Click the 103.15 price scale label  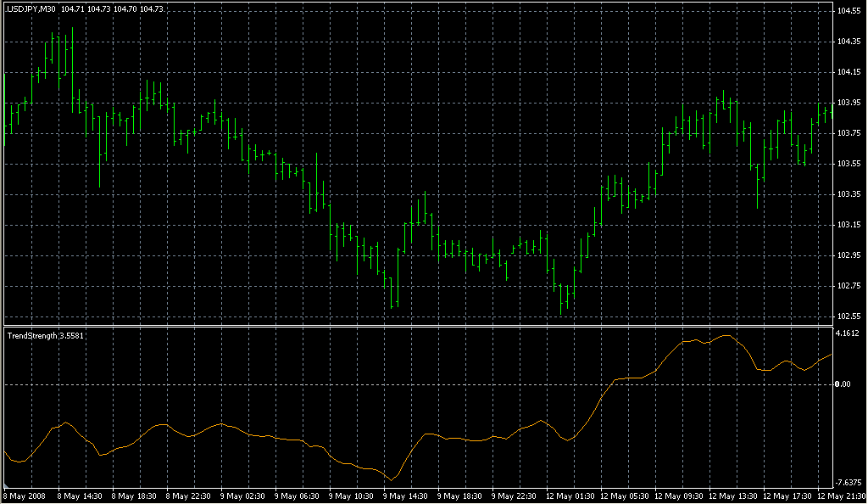849,225
